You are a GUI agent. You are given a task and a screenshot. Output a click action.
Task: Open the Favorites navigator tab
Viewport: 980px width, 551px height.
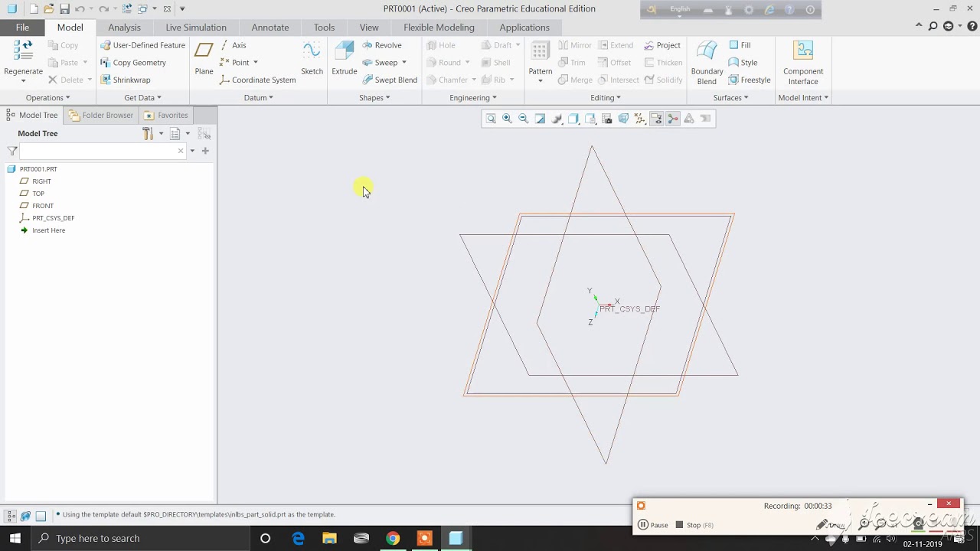(x=166, y=115)
